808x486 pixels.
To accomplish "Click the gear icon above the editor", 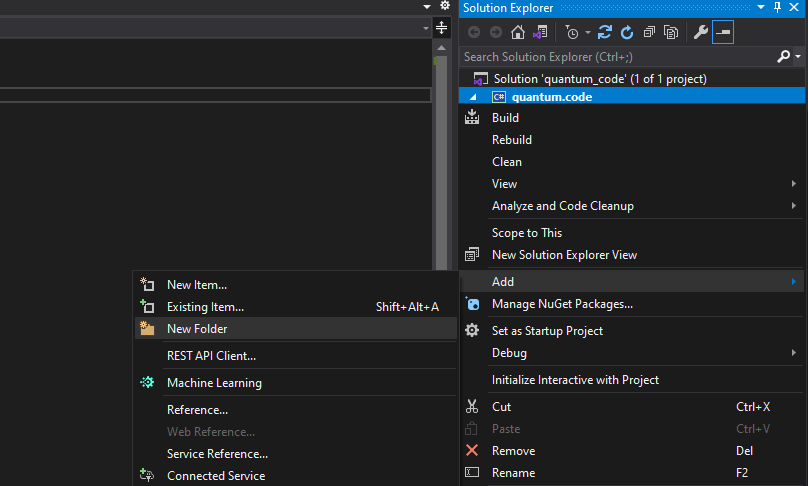I will pyautogui.click(x=445, y=6).
